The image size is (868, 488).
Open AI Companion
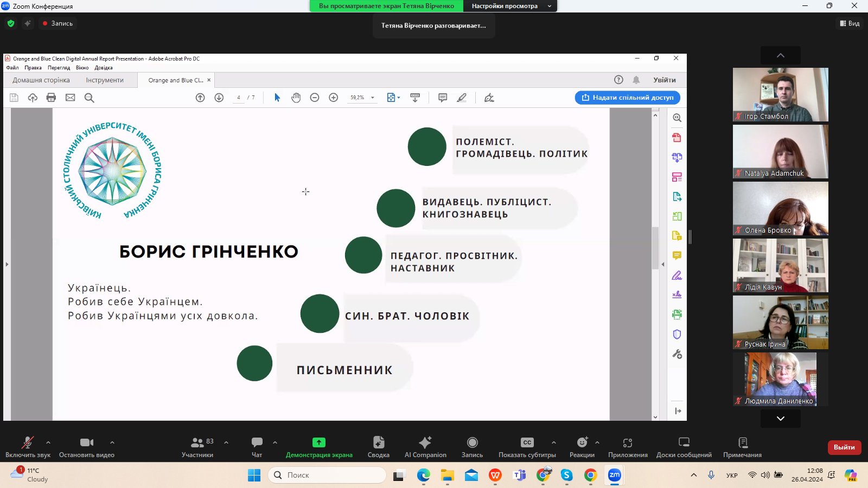click(425, 446)
